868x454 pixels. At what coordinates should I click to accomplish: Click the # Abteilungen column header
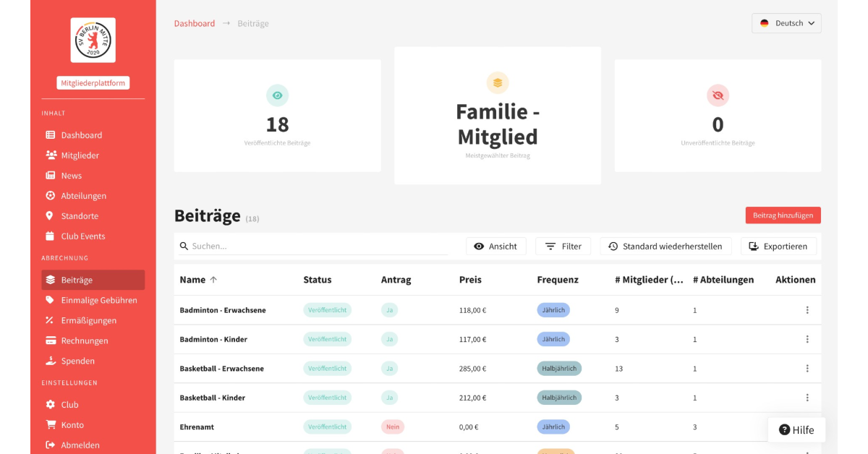[723, 280]
